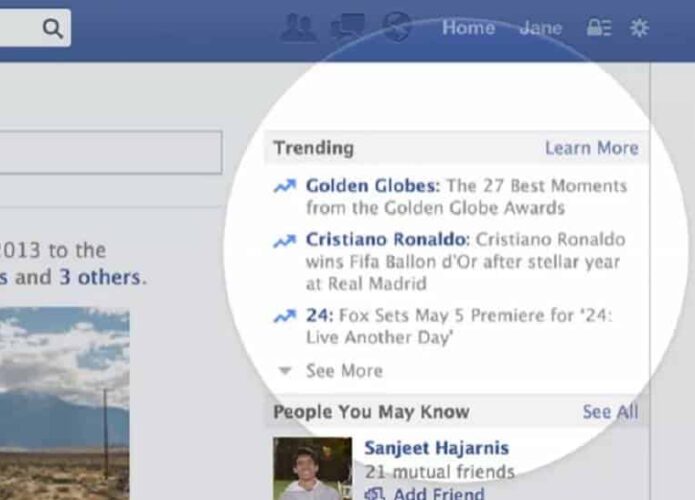Open the '3 others' link in the post
Screen dimensions: 695x500
(100, 277)
